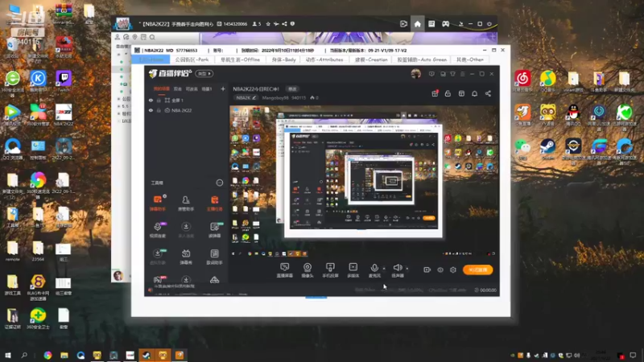Switch to the first scene tab (red underlined)
The width and height of the screenshot is (644, 362).
click(162, 88)
